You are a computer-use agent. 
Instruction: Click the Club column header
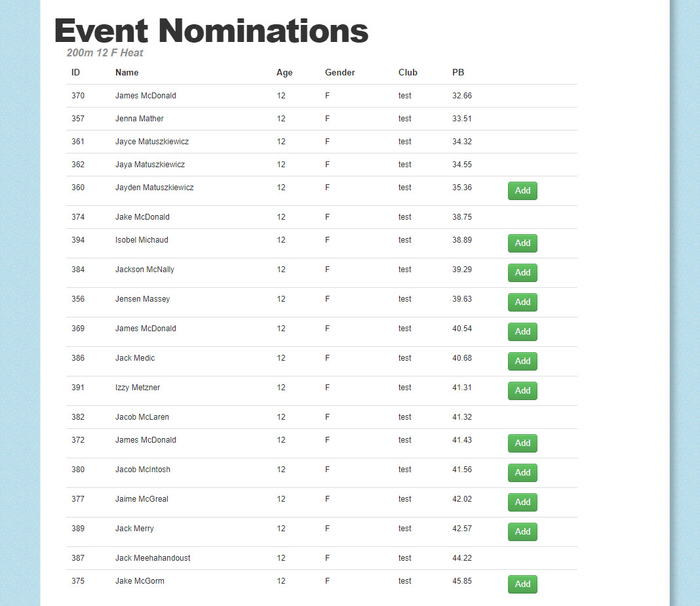pyautogui.click(x=408, y=72)
